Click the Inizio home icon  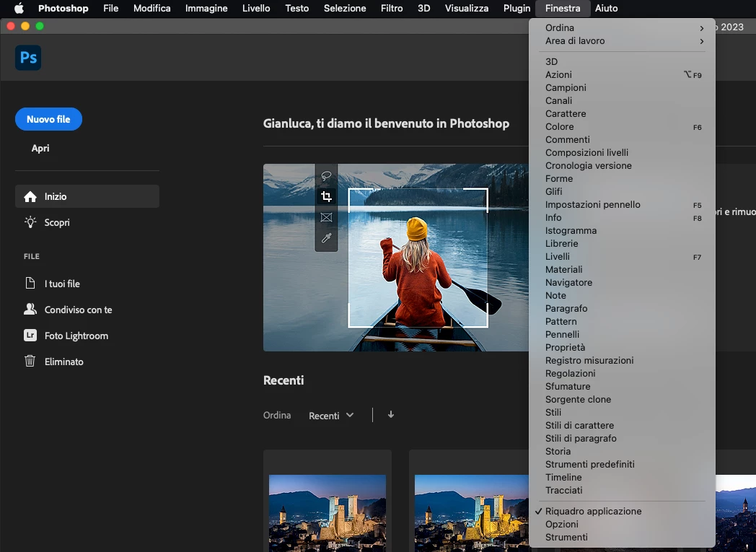coord(30,197)
